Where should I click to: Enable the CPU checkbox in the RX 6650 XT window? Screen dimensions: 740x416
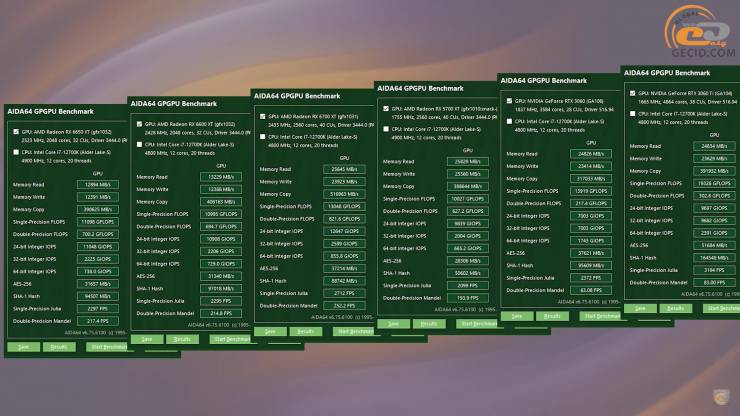click(x=17, y=152)
